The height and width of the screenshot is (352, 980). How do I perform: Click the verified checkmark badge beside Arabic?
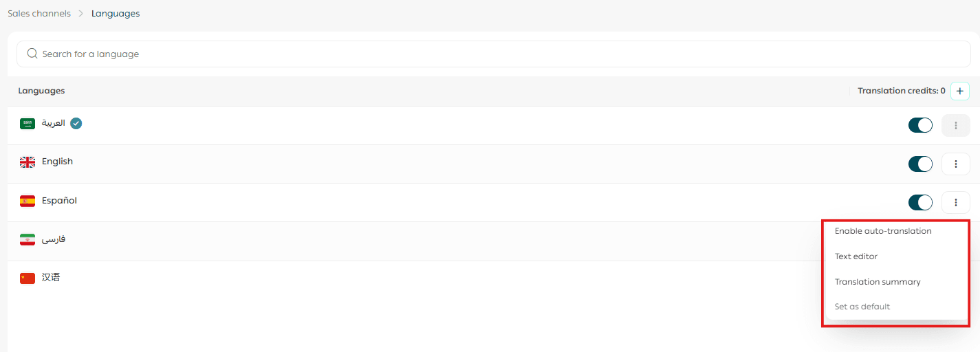76,124
